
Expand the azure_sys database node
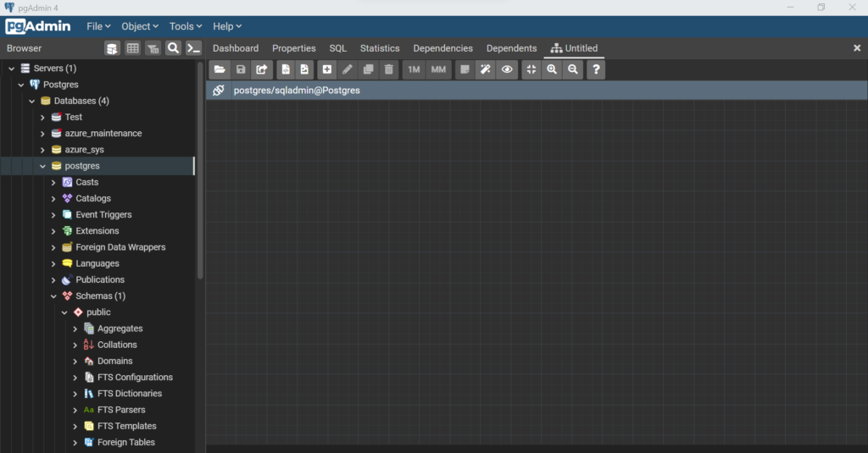point(42,150)
